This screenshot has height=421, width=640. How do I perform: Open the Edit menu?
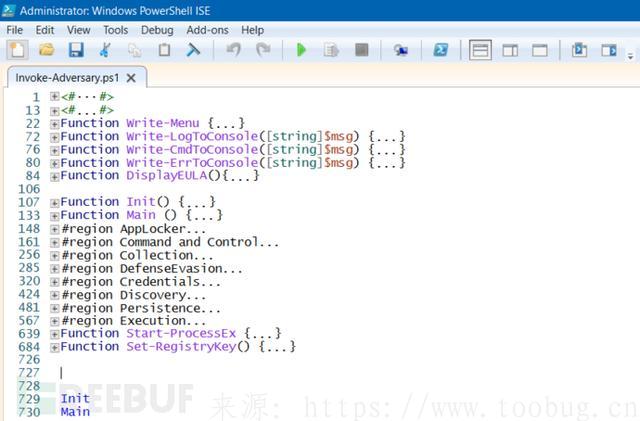pos(44,30)
